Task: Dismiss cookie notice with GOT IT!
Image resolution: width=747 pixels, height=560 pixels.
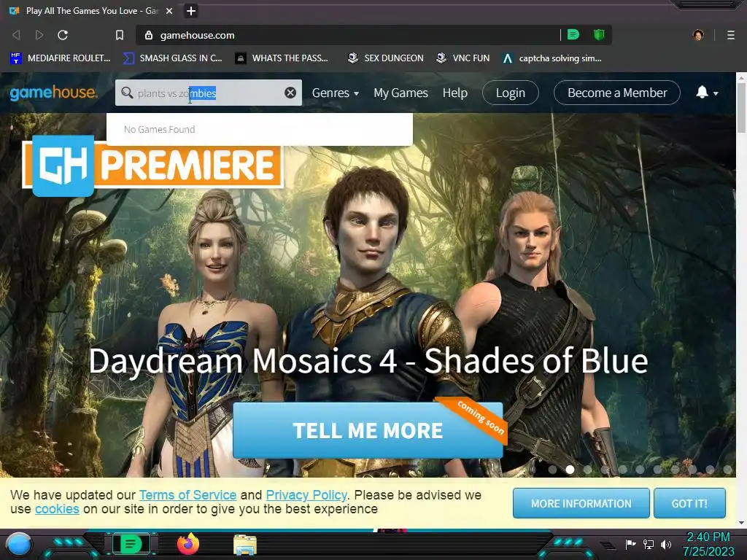Action: (690, 503)
